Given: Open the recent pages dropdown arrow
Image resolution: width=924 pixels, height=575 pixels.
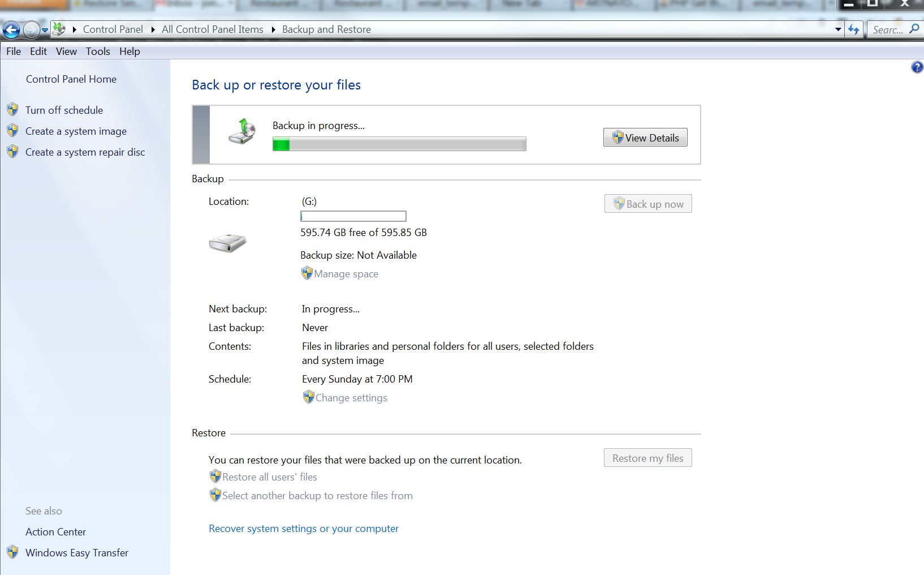Looking at the screenshot, I should (45, 30).
